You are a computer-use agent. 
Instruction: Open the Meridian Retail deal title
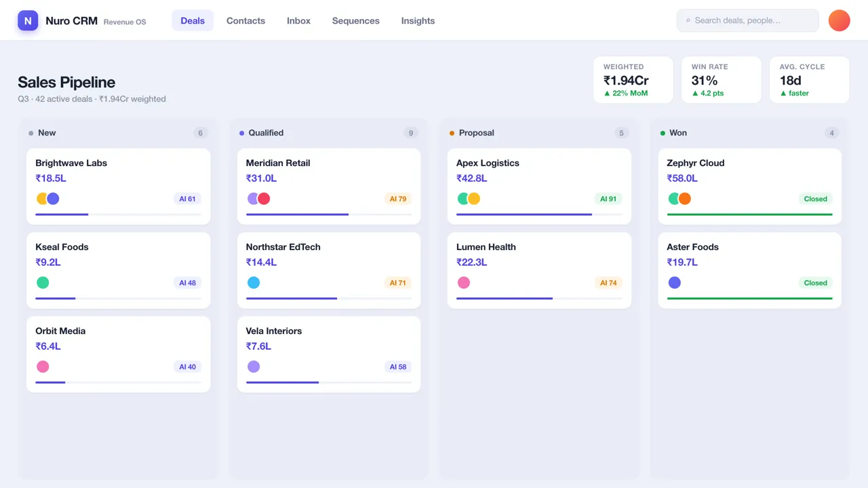pos(278,163)
